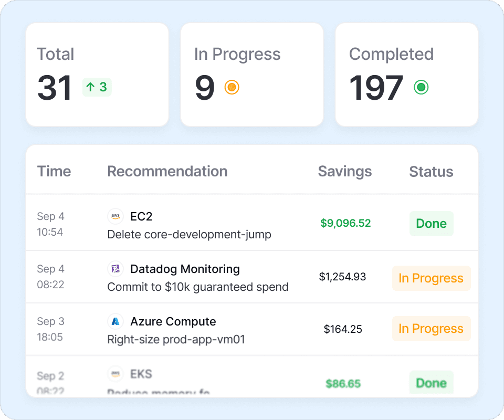Click In Progress badge for Datadog Monitoring
The width and height of the screenshot is (504, 420).
point(431,278)
